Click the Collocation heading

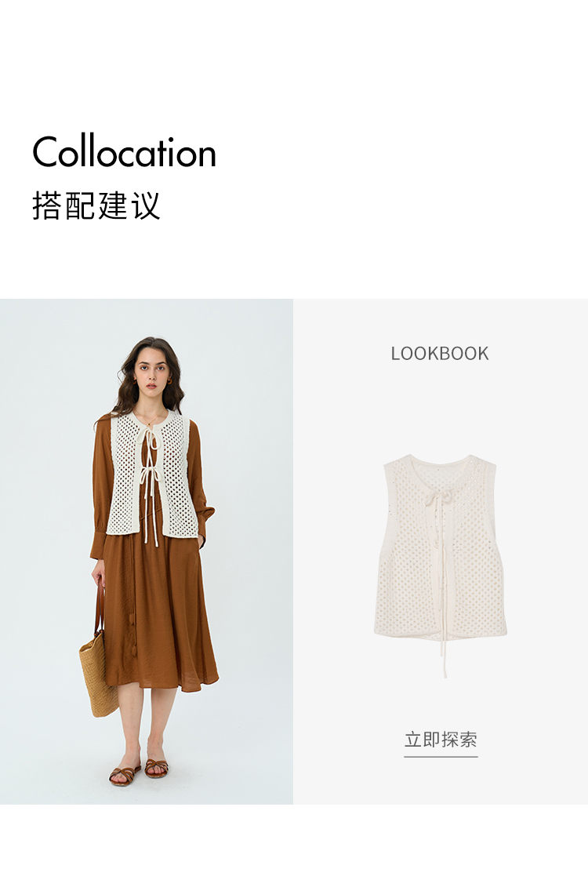click(125, 152)
